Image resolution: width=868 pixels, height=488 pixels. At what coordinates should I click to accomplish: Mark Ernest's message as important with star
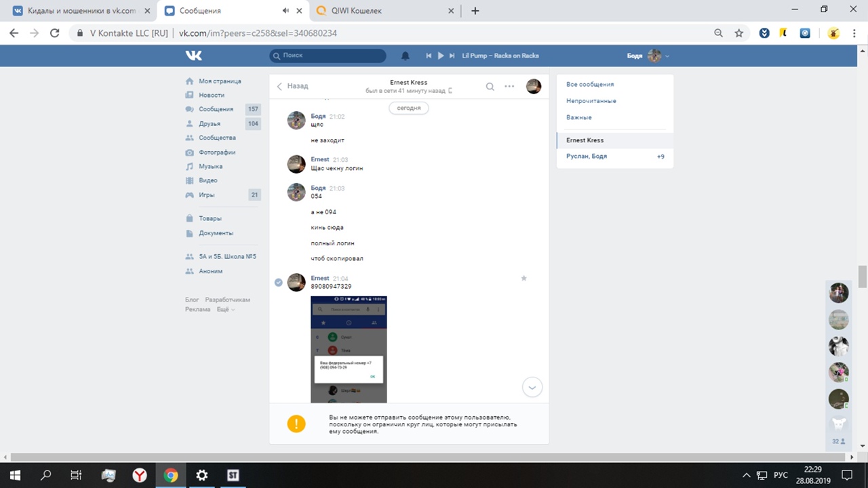(524, 278)
